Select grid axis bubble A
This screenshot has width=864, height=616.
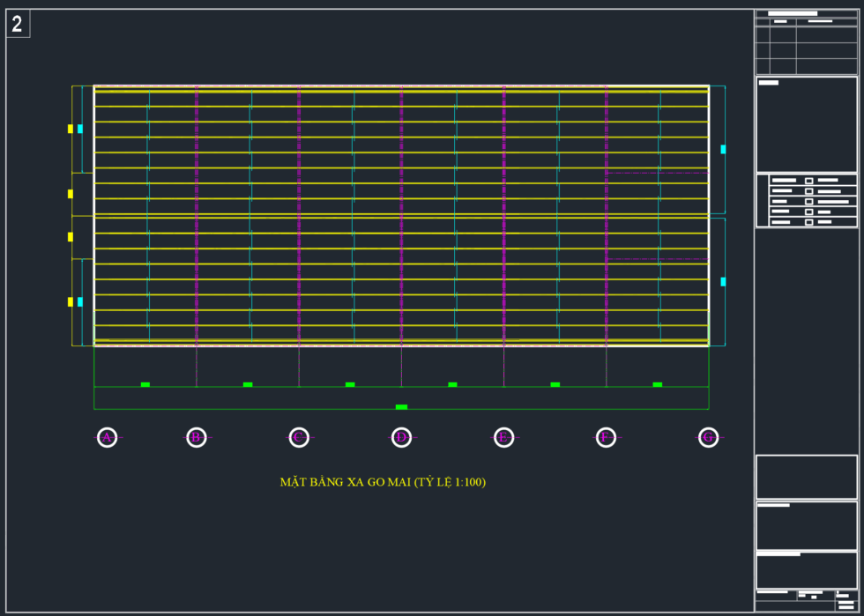pyautogui.click(x=107, y=437)
